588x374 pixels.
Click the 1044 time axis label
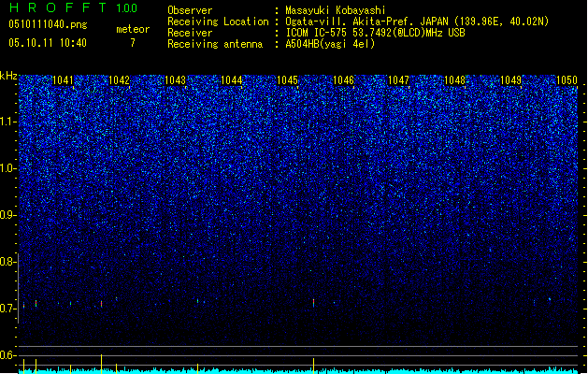pyautogui.click(x=232, y=80)
